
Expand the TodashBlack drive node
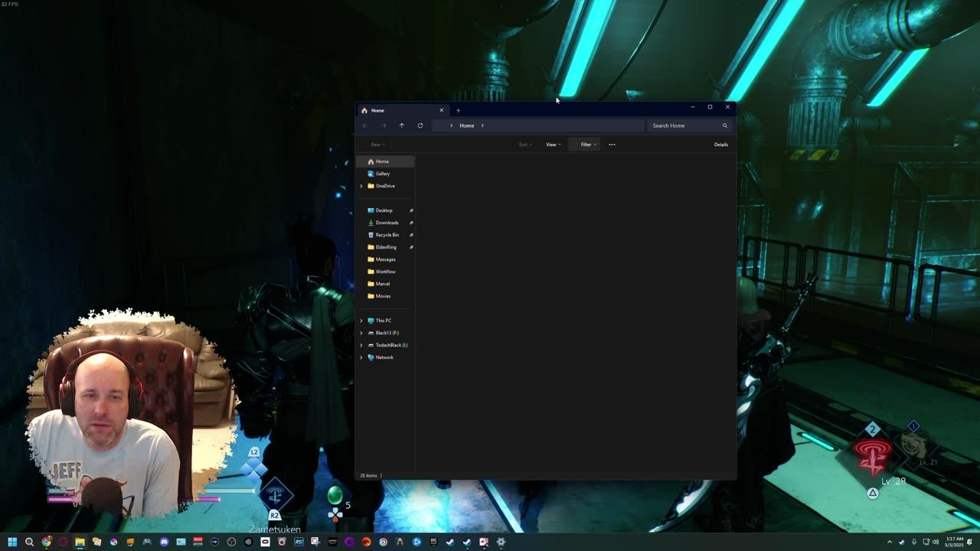coord(361,345)
